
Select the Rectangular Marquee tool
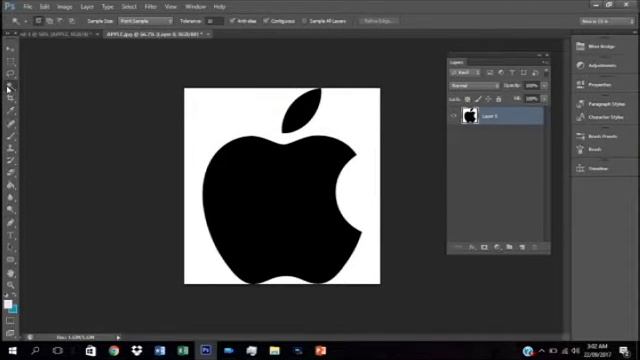click(x=10, y=62)
